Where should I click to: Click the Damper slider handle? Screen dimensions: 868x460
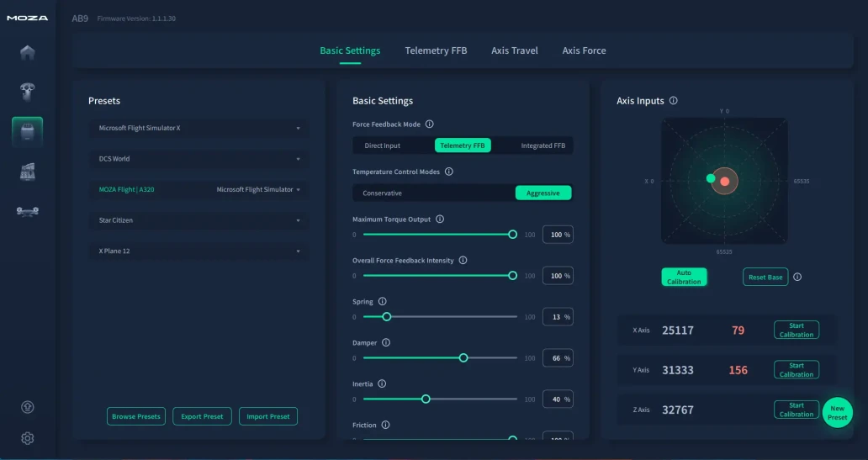[x=463, y=358]
